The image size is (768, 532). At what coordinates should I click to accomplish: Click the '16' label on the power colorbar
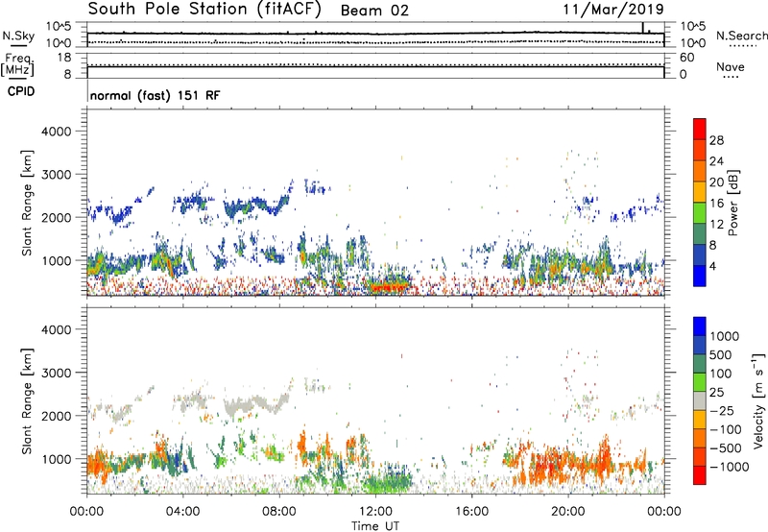click(716, 204)
